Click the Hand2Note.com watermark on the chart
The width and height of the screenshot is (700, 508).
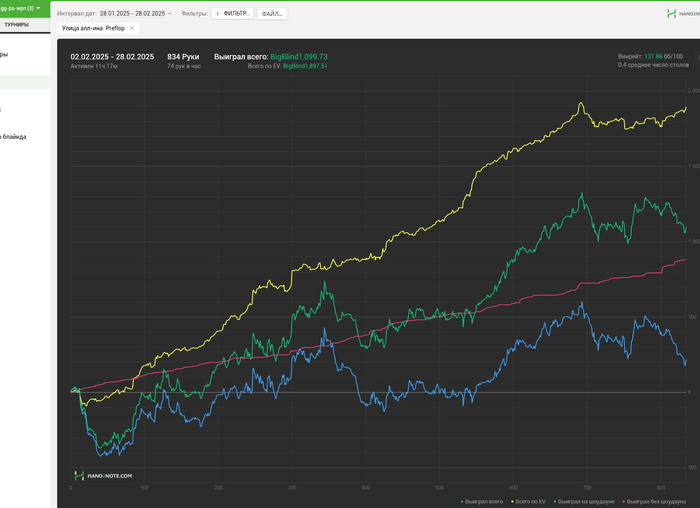pyautogui.click(x=103, y=476)
